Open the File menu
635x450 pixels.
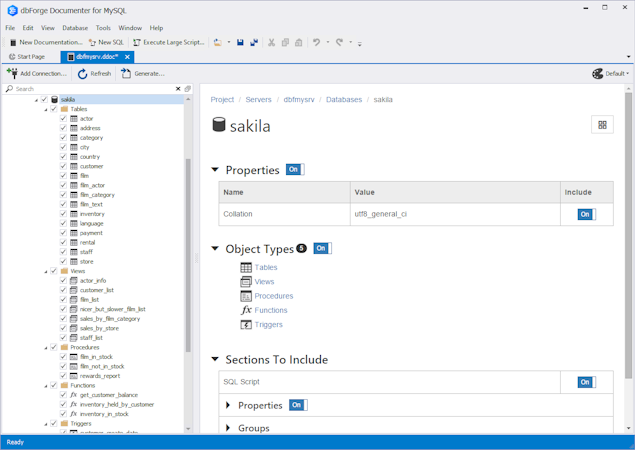click(10, 28)
